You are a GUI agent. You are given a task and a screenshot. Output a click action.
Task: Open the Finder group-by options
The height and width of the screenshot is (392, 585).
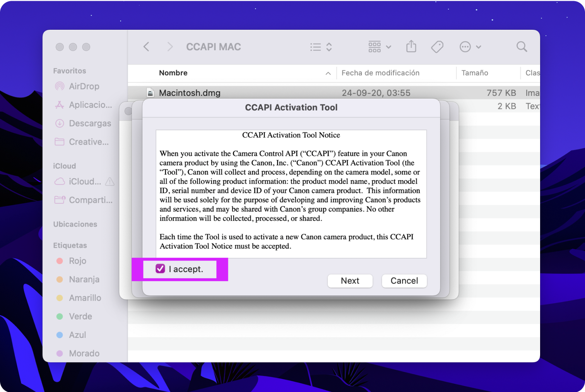(x=380, y=47)
